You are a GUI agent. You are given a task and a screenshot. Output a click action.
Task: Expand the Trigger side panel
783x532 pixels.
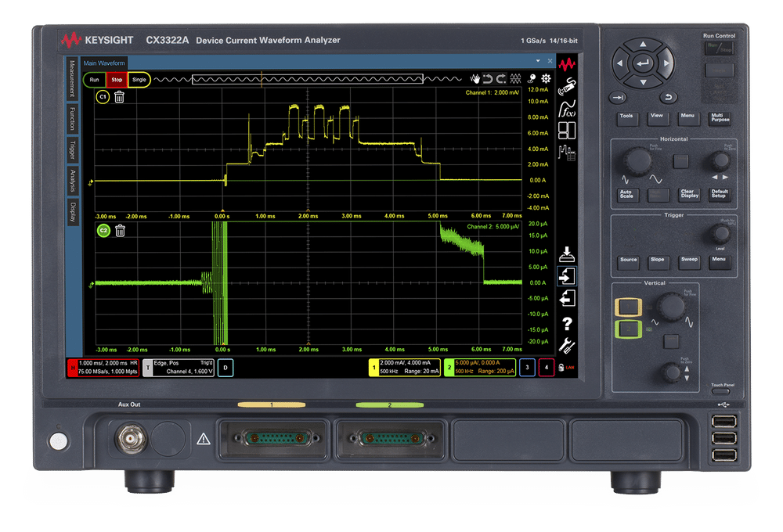point(72,149)
